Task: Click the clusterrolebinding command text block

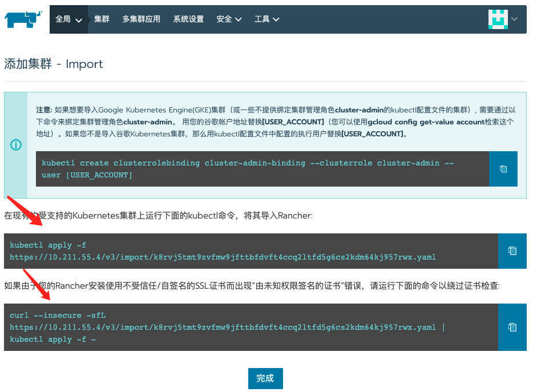Action: [263, 169]
